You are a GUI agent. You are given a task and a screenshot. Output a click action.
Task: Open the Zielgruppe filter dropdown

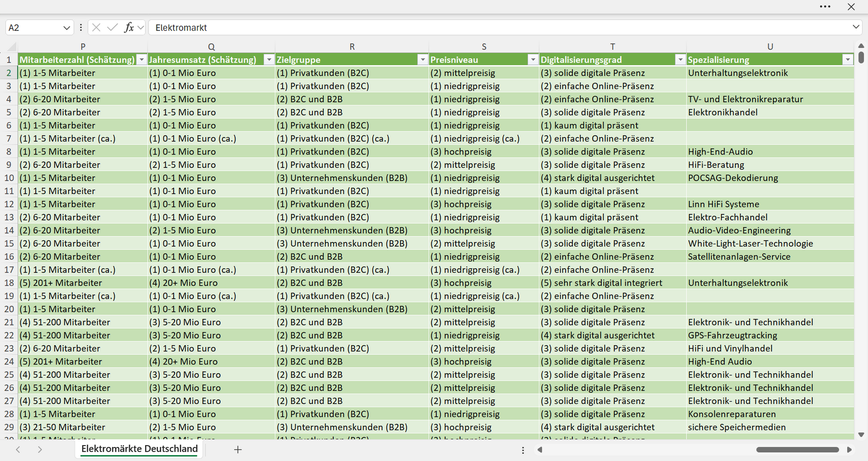[423, 60]
